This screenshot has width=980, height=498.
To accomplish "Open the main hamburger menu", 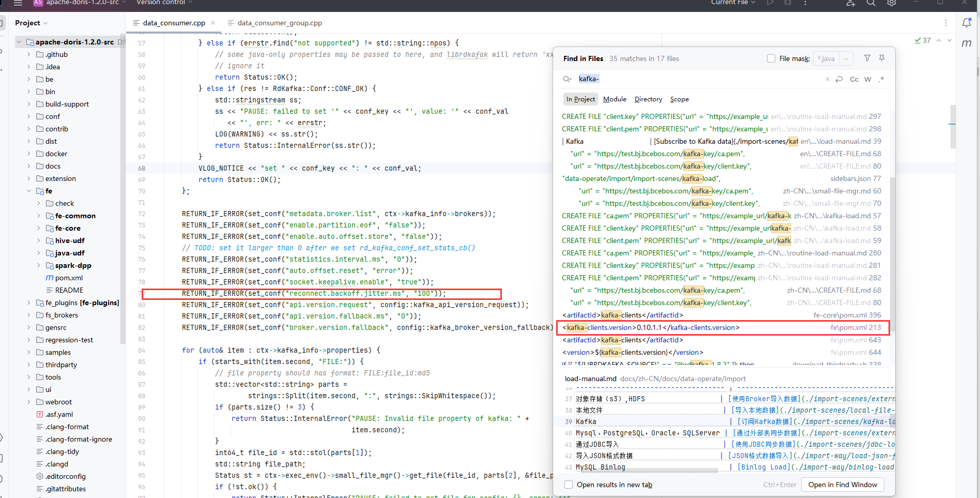I will [18, 3].
